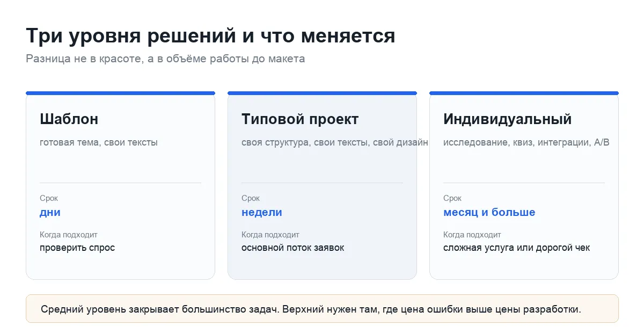Click "основной поток заявок" text
Viewport: 644px width, 333px height.
click(x=293, y=248)
